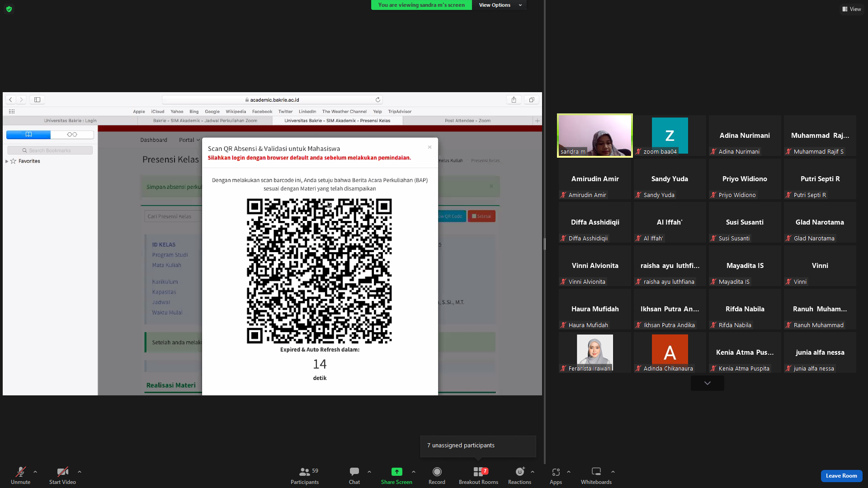Click the Cari Presensi Kelas search field
Screen dimensions: 868x488
click(x=173, y=216)
